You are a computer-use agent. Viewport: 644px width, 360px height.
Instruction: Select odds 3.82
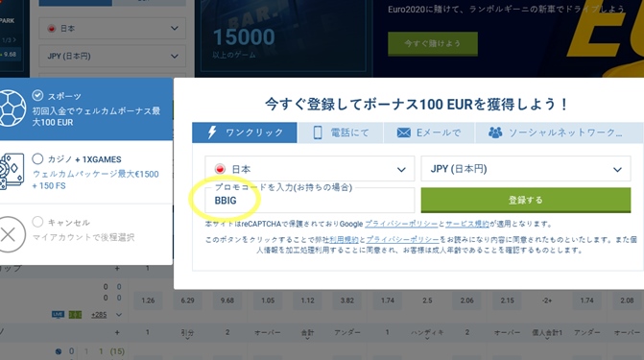click(x=347, y=300)
